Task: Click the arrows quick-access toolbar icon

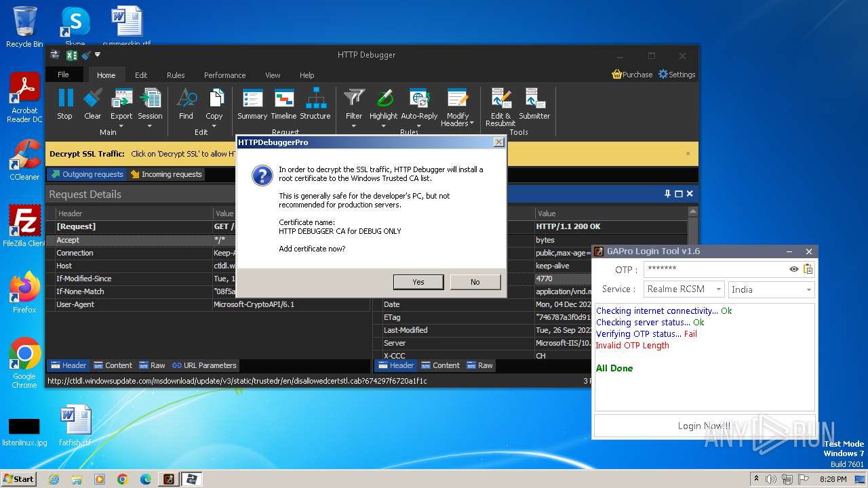Action: click(x=55, y=55)
